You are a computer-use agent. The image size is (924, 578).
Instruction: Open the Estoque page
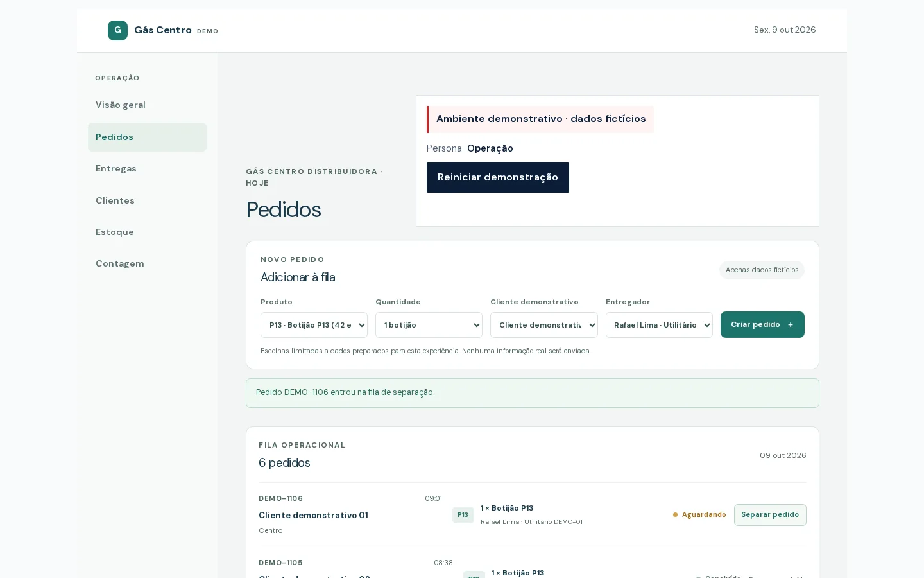pyautogui.click(x=147, y=232)
